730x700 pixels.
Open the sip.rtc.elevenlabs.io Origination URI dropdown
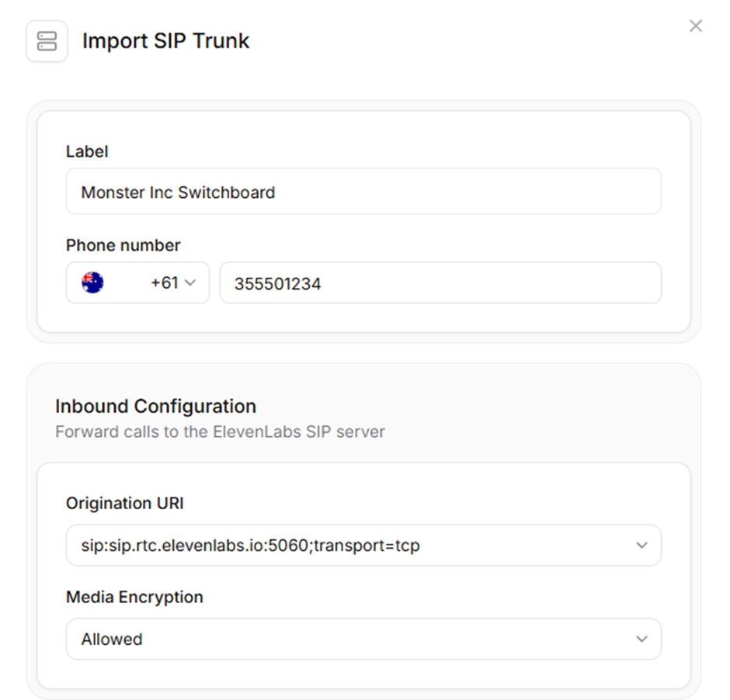tap(363, 545)
